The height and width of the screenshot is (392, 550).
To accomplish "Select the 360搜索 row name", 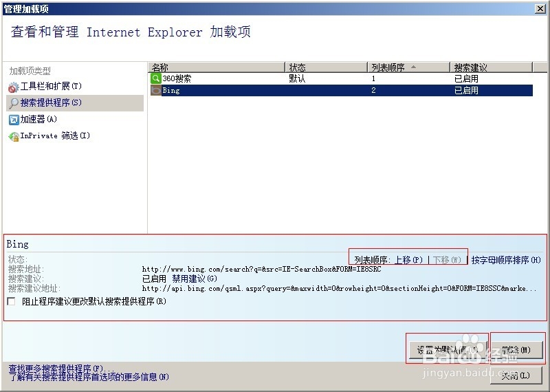I will point(177,78).
